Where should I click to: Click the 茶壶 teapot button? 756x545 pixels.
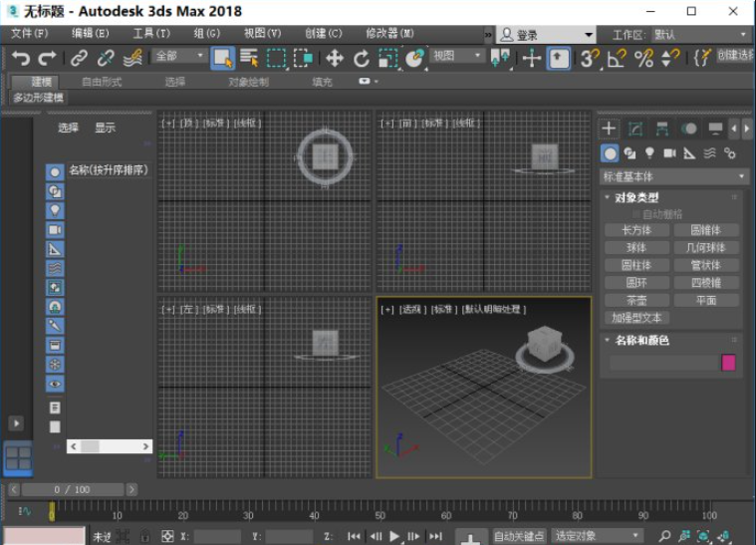click(x=636, y=301)
